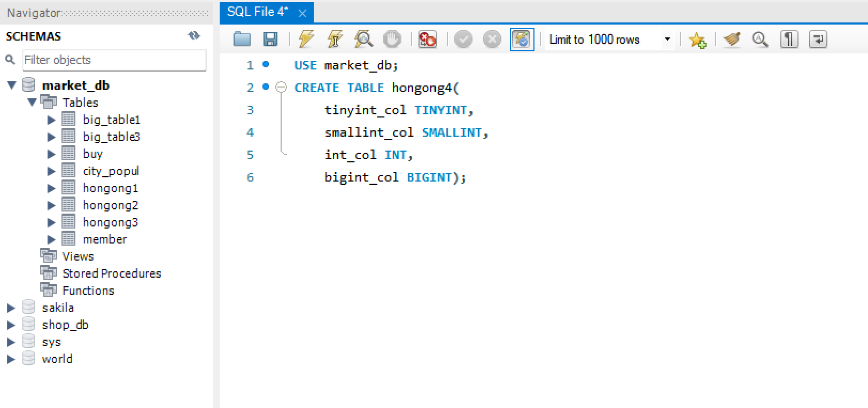Collapse the Tables node
Viewport: 868px width, 408px height.
click(x=32, y=102)
